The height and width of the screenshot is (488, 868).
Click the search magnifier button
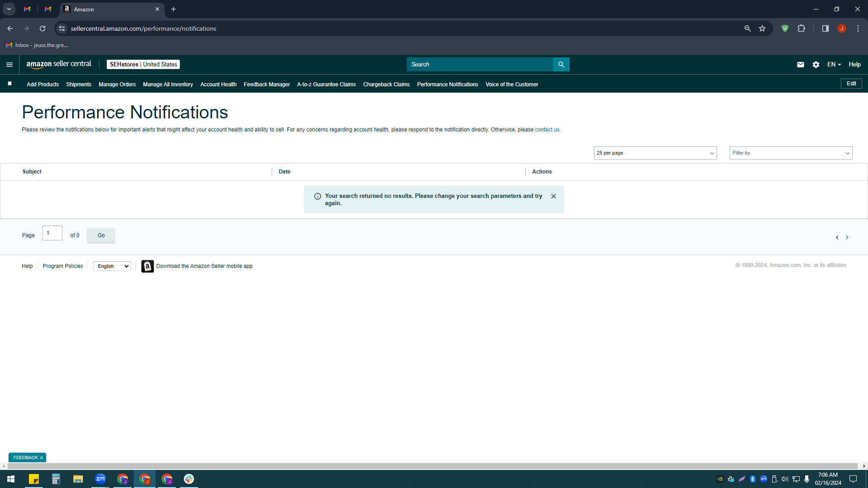click(561, 65)
